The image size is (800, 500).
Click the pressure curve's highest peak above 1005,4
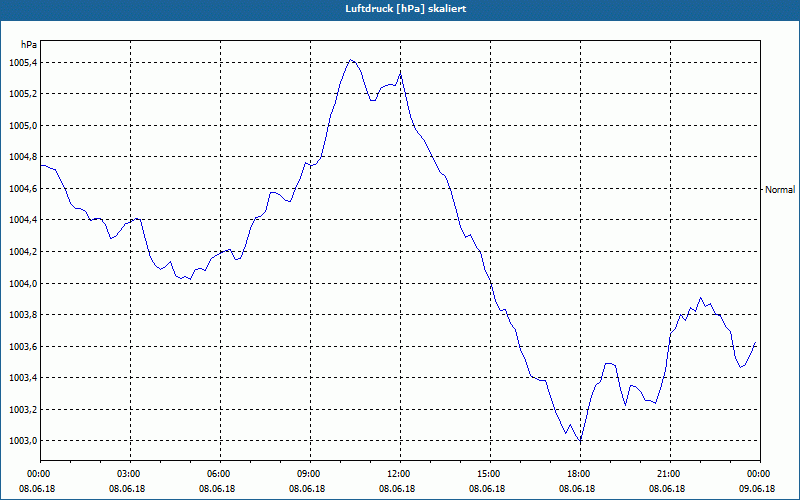[x=351, y=60]
